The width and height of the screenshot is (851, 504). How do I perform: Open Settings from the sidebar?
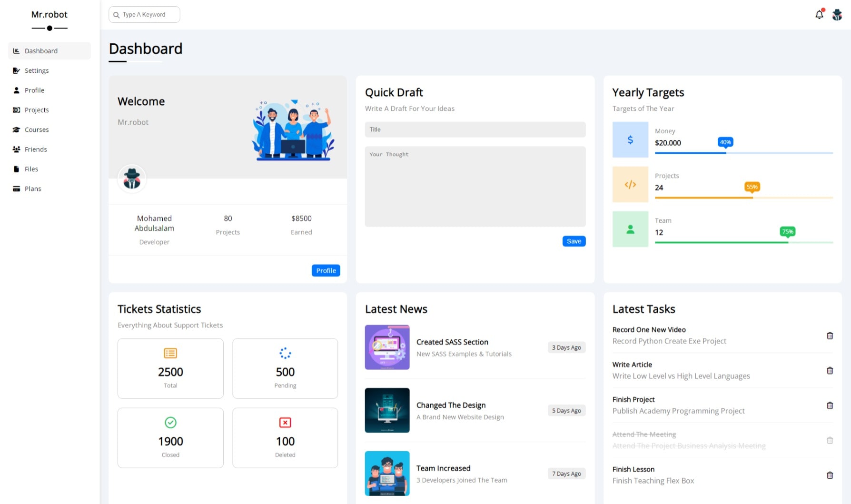click(37, 70)
